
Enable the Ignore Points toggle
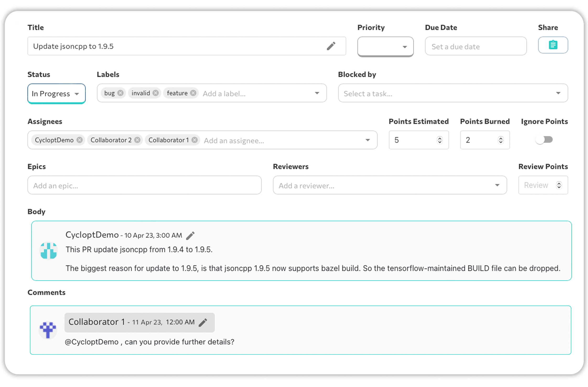(x=544, y=140)
